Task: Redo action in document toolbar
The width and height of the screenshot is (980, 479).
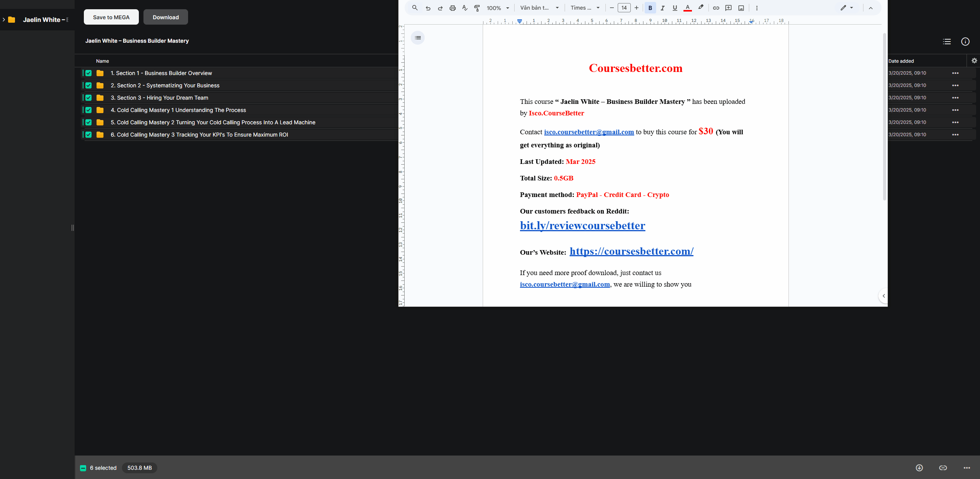Action: [x=440, y=8]
